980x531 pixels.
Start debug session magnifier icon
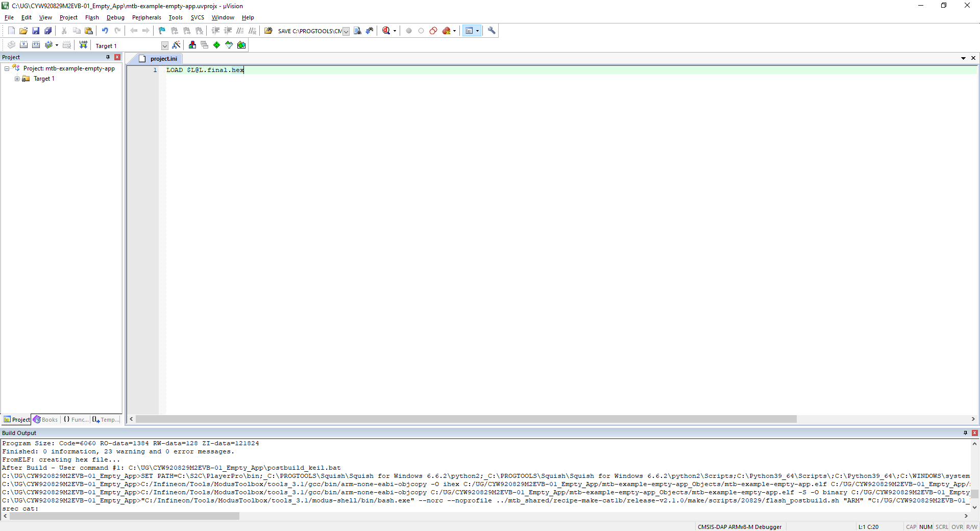pyautogui.click(x=386, y=31)
